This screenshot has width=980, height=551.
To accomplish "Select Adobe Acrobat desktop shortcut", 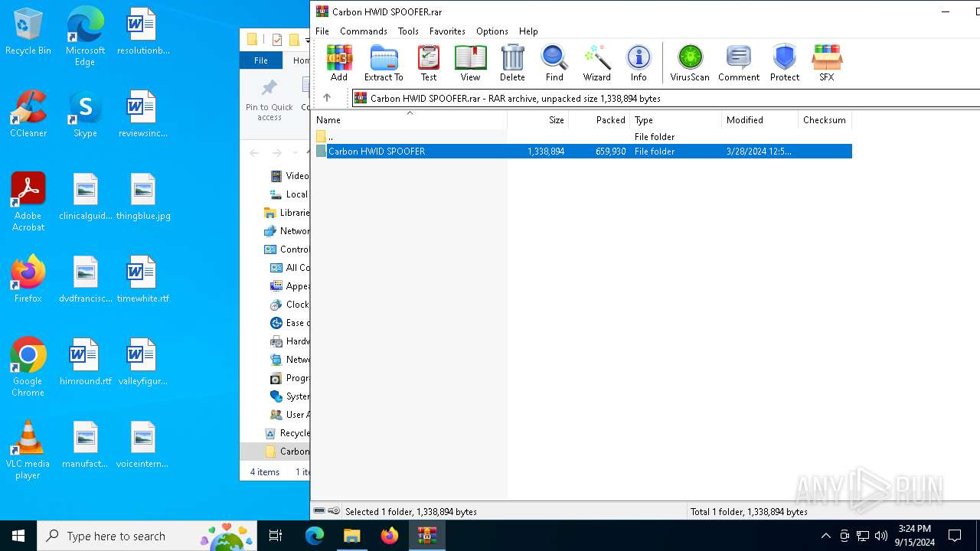I will coord(28,201).
